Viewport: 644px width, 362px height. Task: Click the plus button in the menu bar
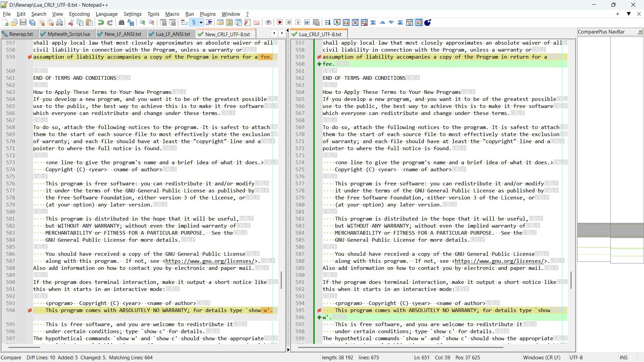[x=618, y=14]
